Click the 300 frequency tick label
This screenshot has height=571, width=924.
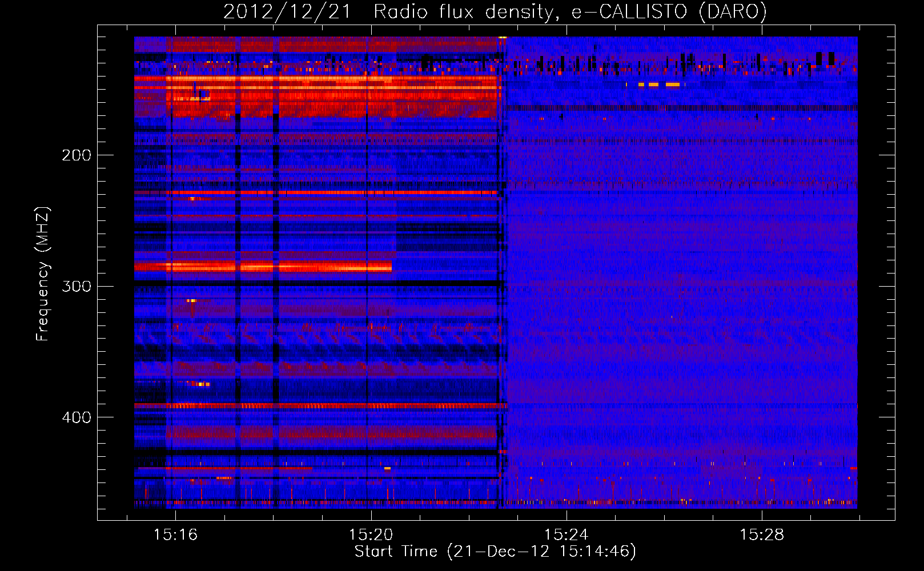point(77,286)
